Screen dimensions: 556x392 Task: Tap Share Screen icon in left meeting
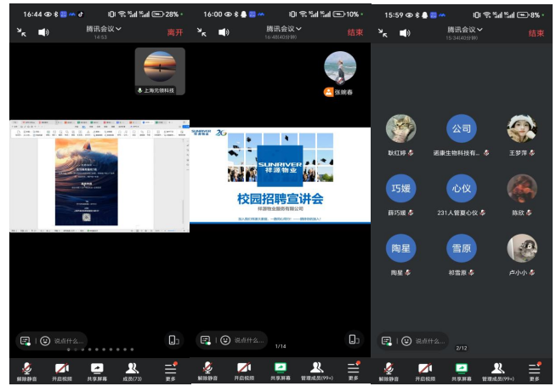click(98, 370)
